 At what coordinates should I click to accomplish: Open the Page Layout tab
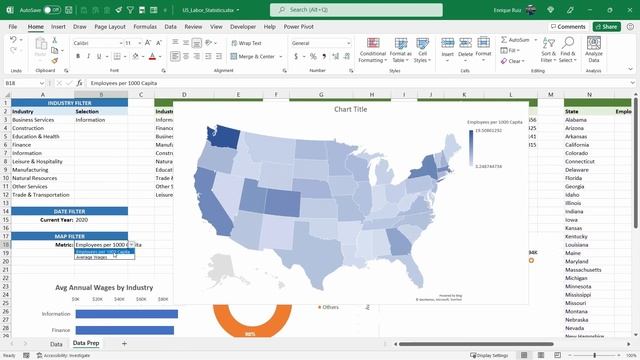(110, 27)
